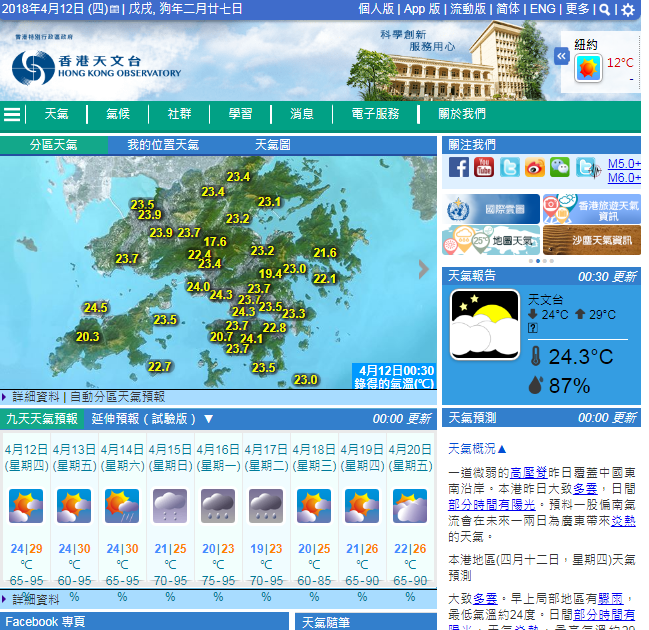The width and height of the screenshot is (649, 630).
Task: Select the 九天天氣預報 tab
Action: pos(42,419)
